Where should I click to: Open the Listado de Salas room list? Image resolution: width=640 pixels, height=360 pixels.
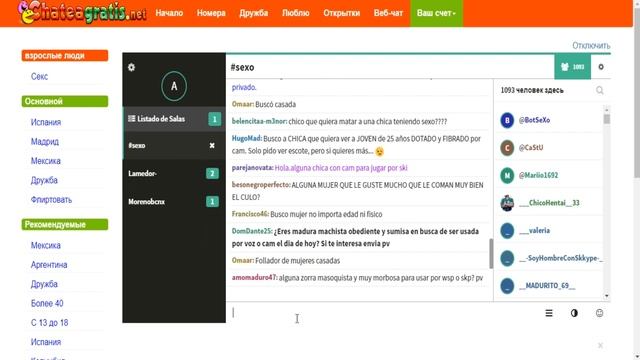coord(174,119)
